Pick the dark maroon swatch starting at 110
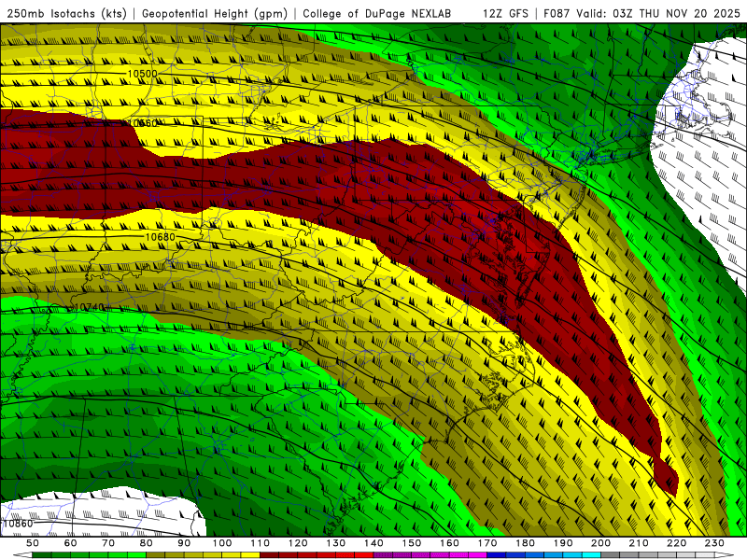 (x=269, y=555)
